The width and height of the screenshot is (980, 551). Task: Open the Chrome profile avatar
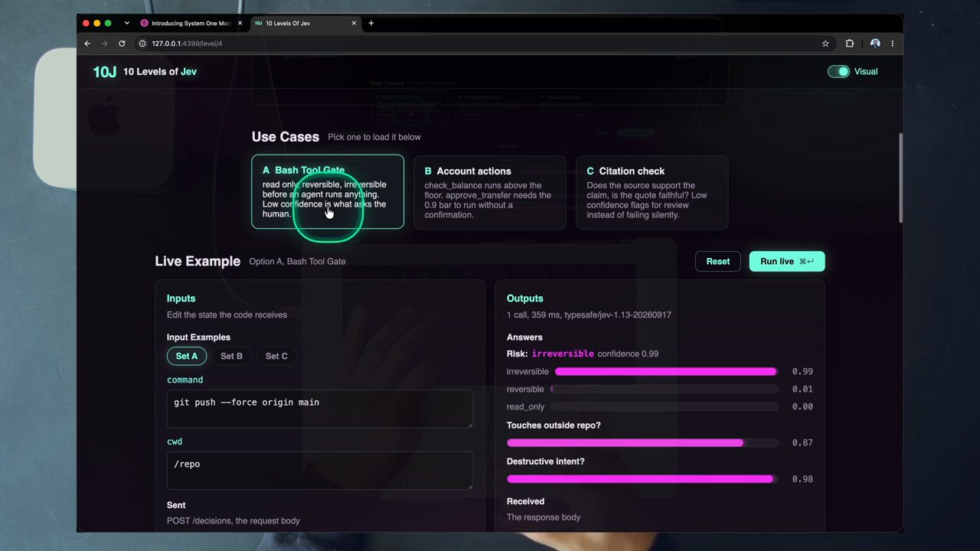tap(875, 44)
